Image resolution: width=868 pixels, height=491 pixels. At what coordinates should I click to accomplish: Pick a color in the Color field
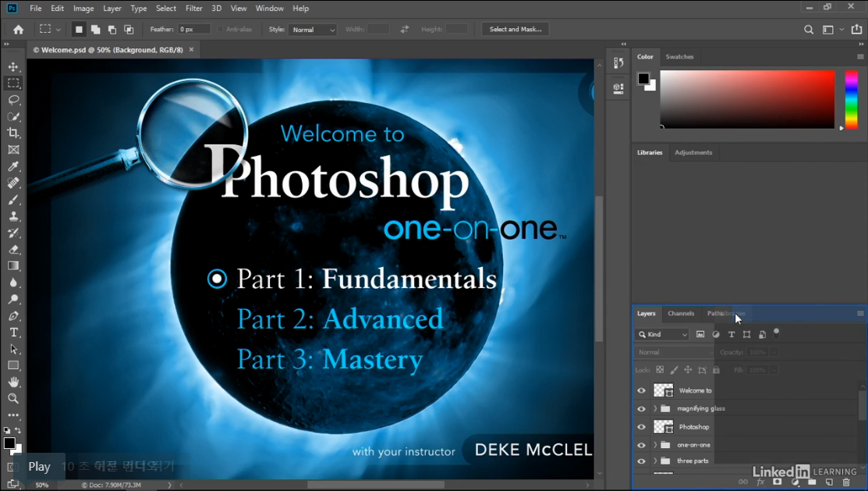(747, 99)
